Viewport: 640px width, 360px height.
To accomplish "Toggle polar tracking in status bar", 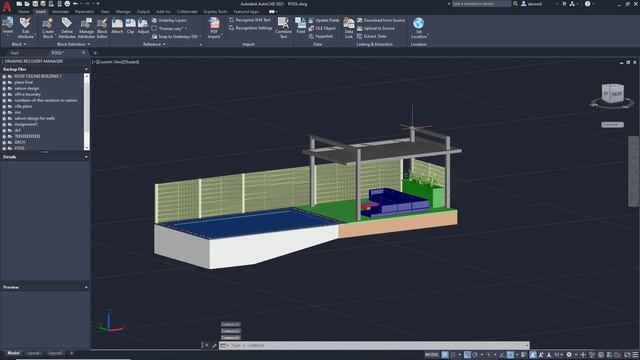I will point(475,355).
